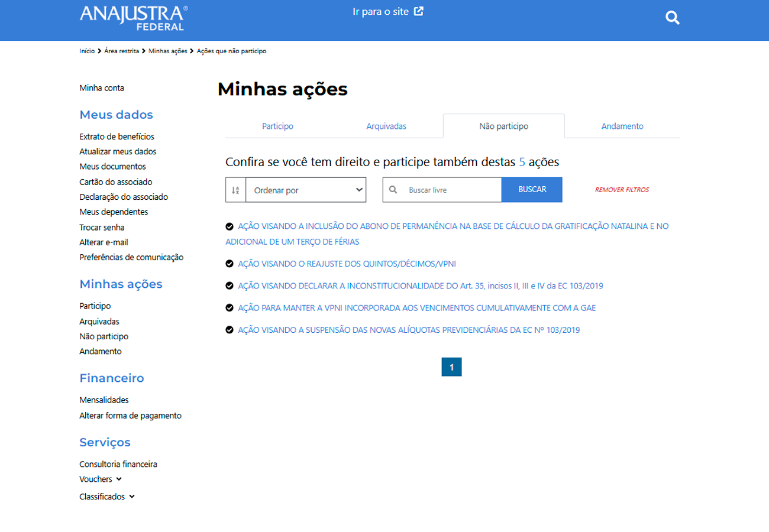This screenshot has width=769, height=532.
Task: Click the magnifier search icon in header
Action: pos(672,18)
